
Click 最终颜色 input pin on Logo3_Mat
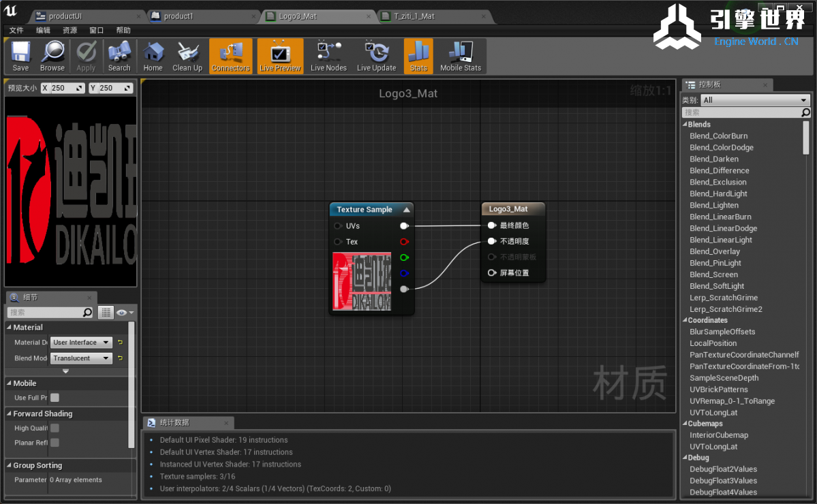pyautogui.click(x=491, y=225)
